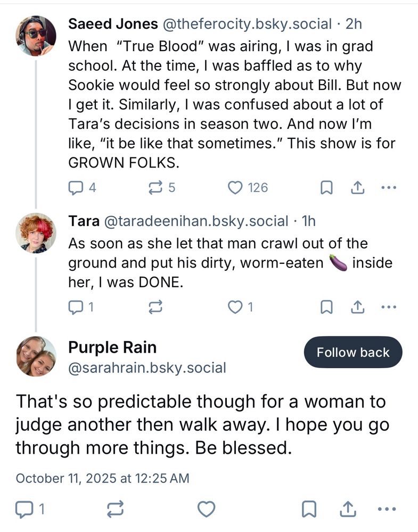The image size is (418, 532).
Task: Open more options on Tara's reply
Action: [390, 306]
